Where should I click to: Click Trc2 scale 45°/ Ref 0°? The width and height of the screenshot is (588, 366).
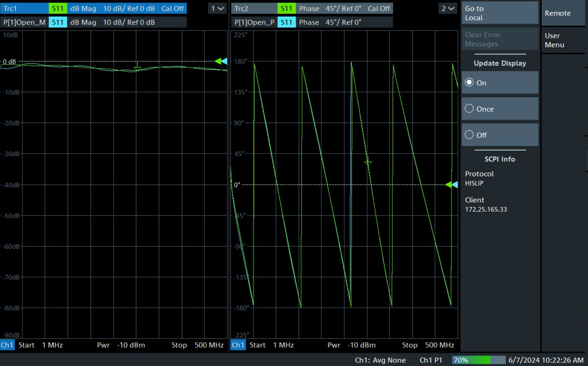[343, 9]
